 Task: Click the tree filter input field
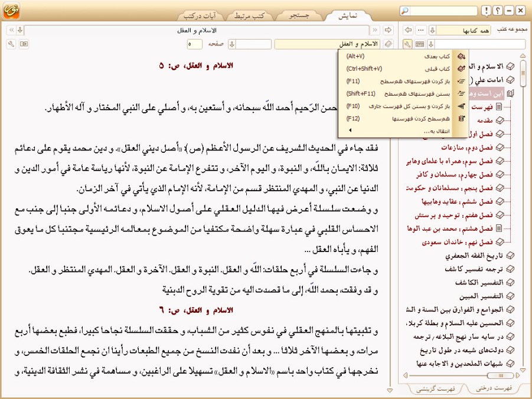click(480, 44)
